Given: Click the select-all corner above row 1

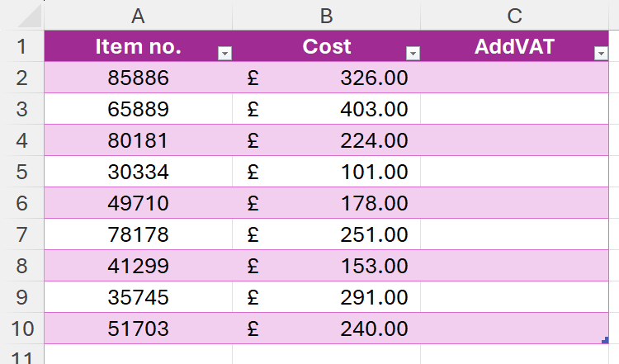Looking at the screenshot, I should pos(21,15).
